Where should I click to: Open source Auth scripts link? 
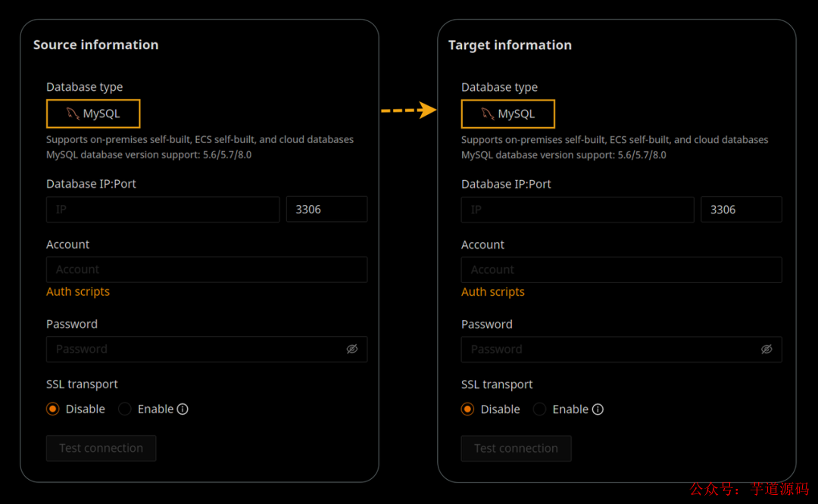[x=78, y=291]
